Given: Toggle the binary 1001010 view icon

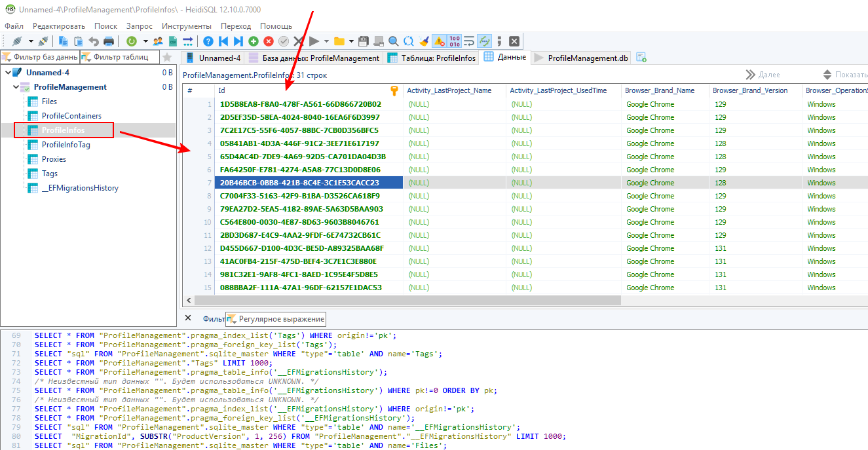Looking at the screenshot, I should [x=455, y=41].
